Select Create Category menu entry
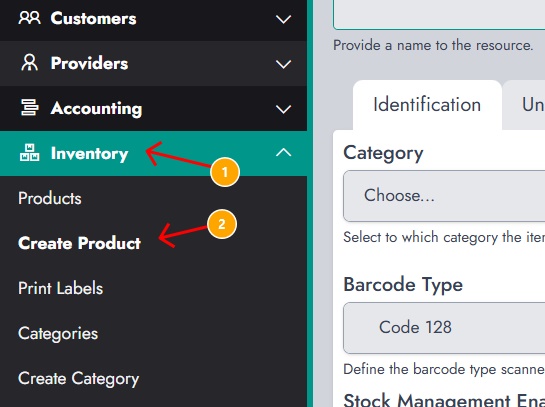545x407 pixels. pos(79,378)
